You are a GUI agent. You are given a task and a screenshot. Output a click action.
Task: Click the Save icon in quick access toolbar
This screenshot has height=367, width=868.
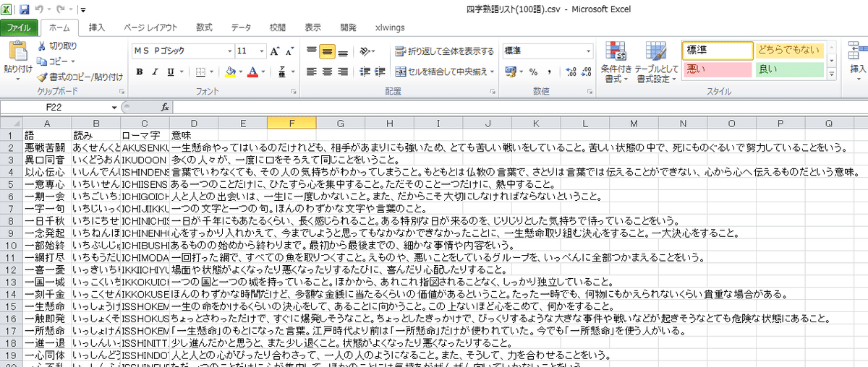(24, 10)
